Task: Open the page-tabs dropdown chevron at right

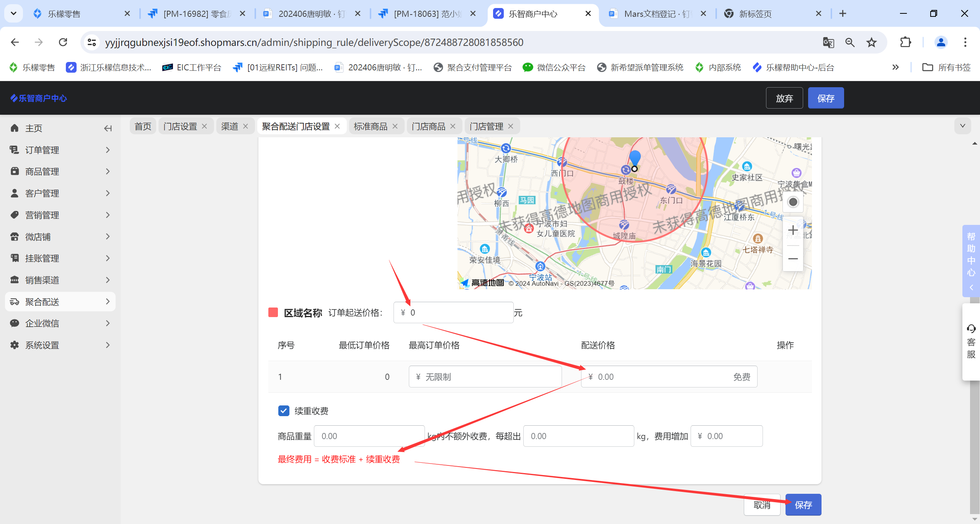Action: 962,126
